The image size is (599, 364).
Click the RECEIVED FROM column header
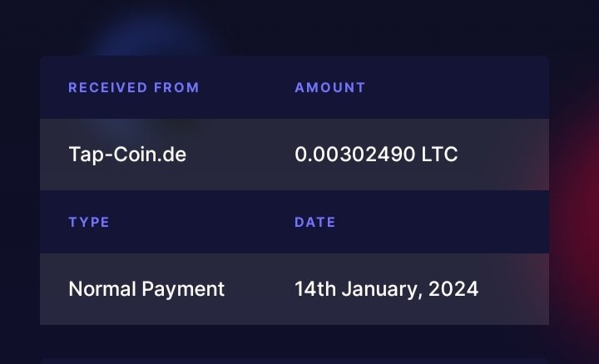tap(134, 88)
